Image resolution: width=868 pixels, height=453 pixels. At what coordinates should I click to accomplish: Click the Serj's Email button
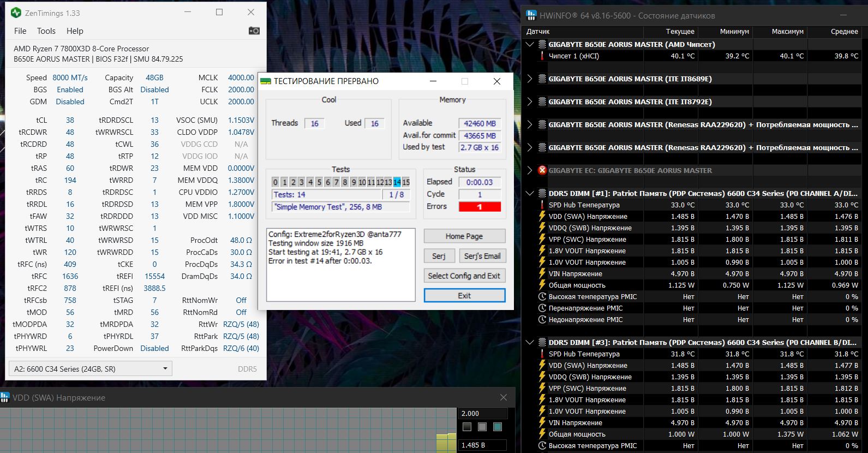click(482, 256)
